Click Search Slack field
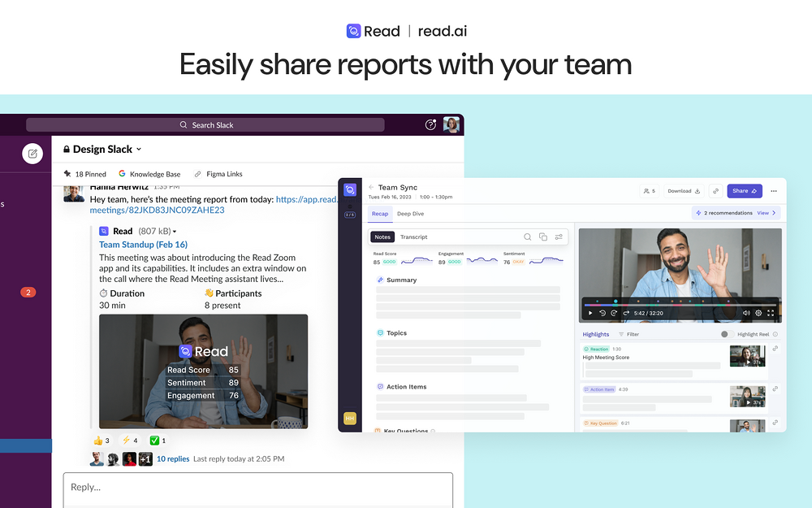The image size is (812, 508). point(205,125)
